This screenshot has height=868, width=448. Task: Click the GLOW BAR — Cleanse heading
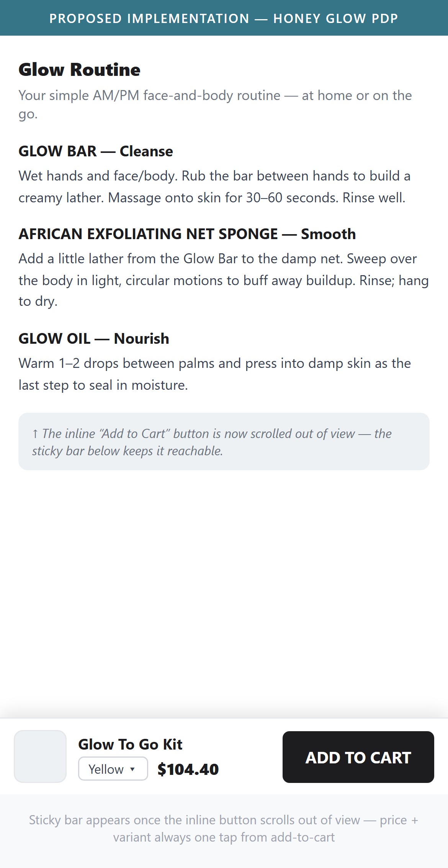(x=96, y=151)
